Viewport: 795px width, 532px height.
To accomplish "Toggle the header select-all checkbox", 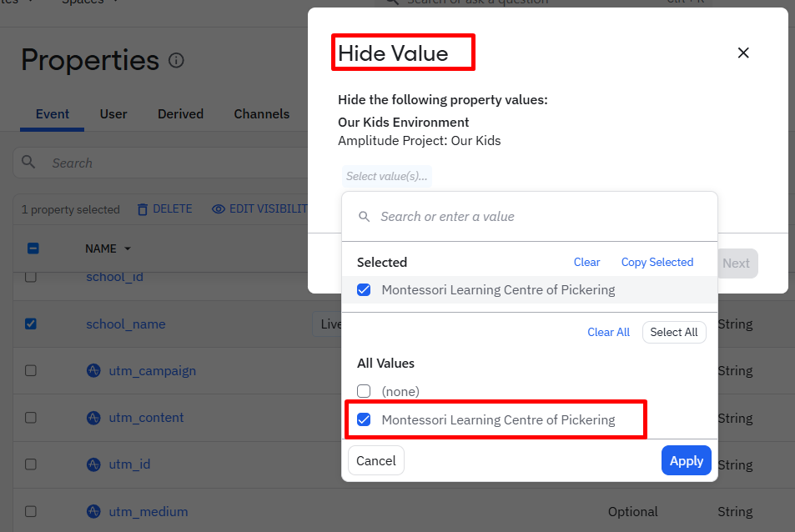I will point(33,248).
